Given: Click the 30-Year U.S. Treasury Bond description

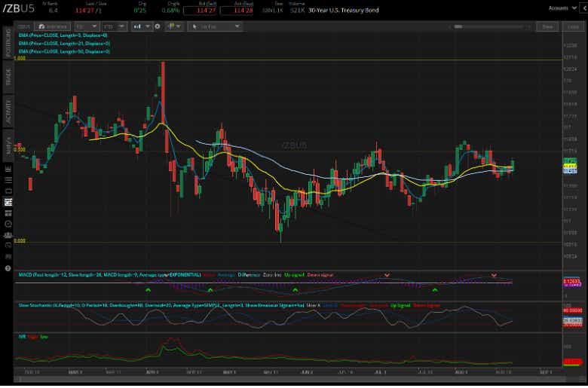Looking at the screenshot, I should tap(344, 11).
